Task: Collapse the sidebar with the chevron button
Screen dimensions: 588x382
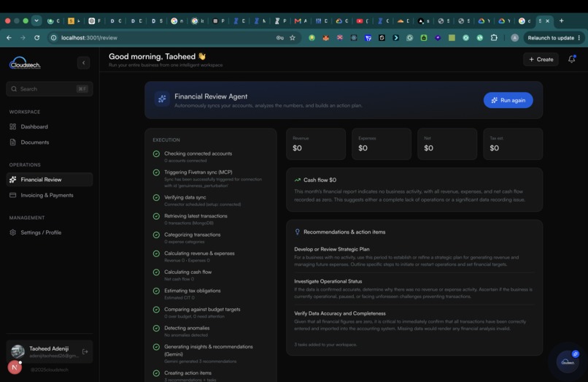Action: pyautogui.click(x=83, y=63)
